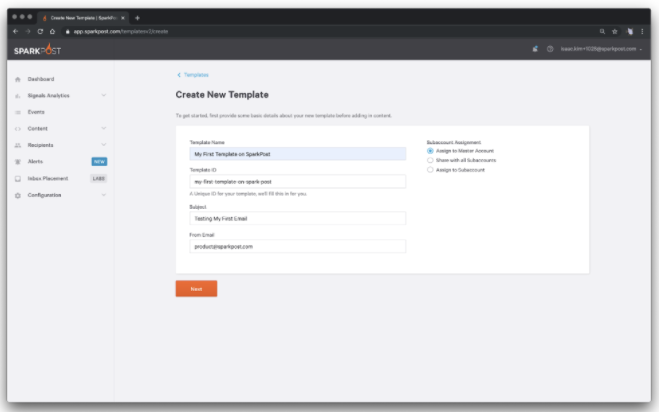Bookmark the page with the star icon

tap(614, 31)
